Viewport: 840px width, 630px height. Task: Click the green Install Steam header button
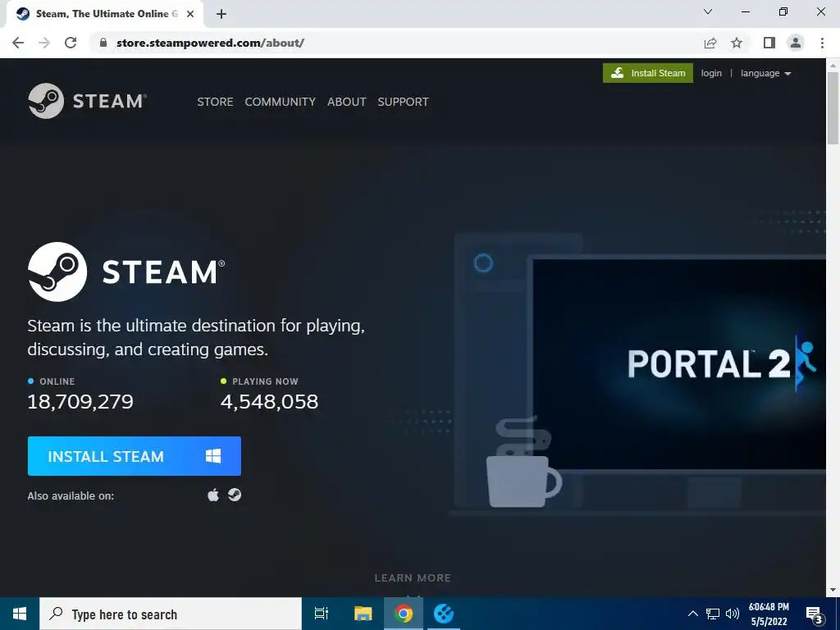(x=648, y=73)
